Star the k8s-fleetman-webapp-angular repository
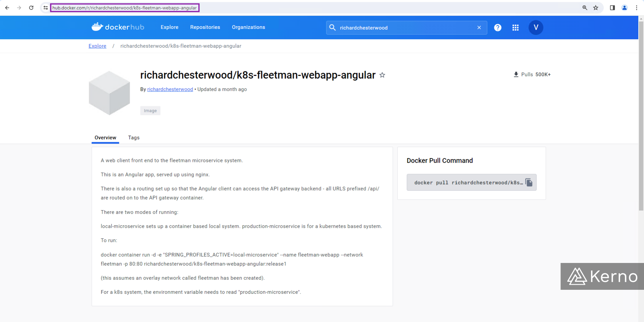 (x=382, y=75)
